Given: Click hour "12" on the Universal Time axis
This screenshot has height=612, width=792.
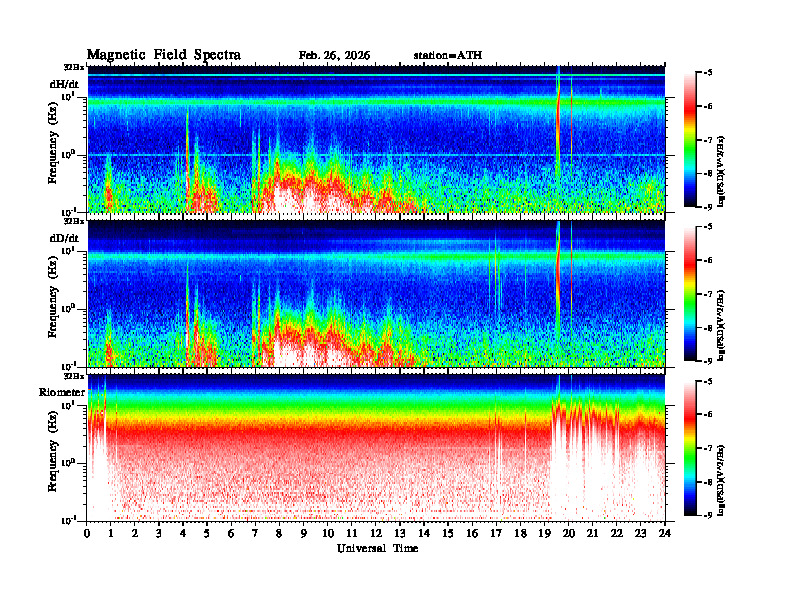Looking at the screenshot, I should [x=376, y=534].
